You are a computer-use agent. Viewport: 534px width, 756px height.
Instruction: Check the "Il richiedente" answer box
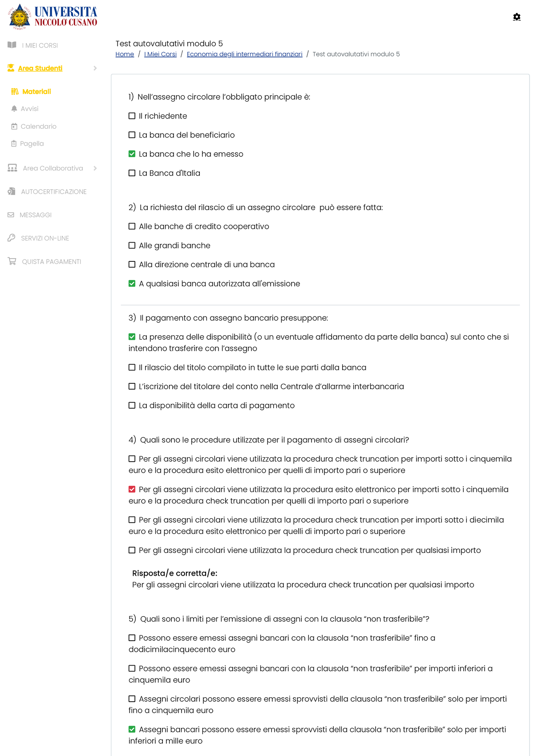pos(132,116)
